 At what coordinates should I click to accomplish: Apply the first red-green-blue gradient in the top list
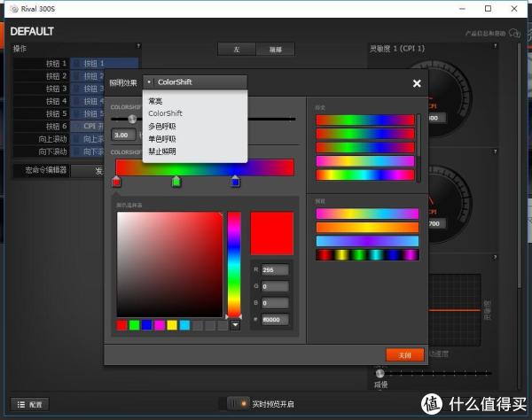365,120
